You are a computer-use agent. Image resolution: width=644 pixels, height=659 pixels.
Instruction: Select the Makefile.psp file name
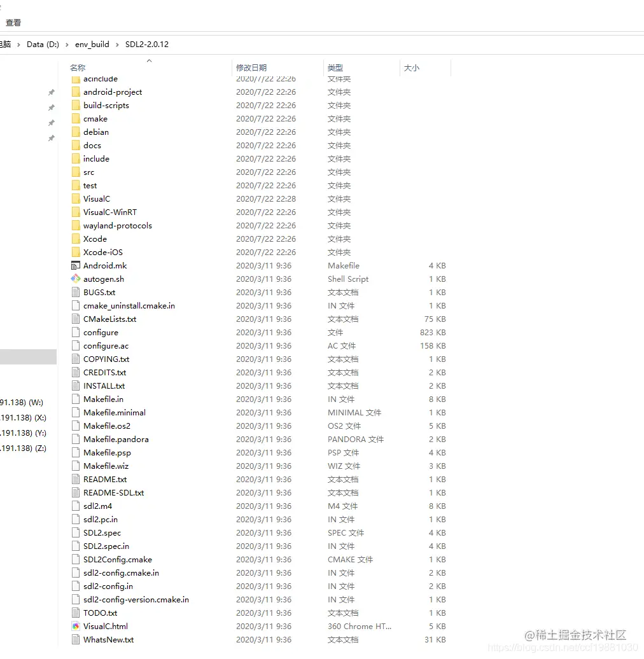pos(107,453)
